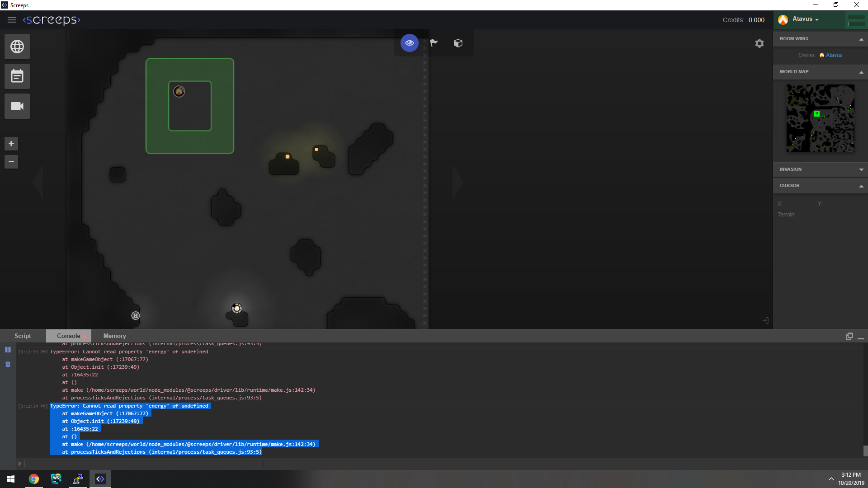Click the Screeps taskbar icon

pyautogui.click(x=99, y=479)
